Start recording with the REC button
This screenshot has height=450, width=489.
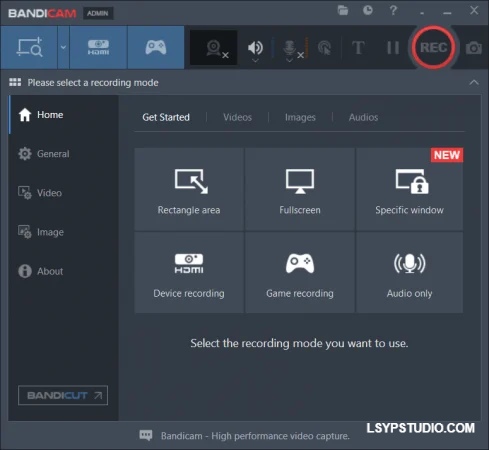pyautogui.click(x=433, y=47)
